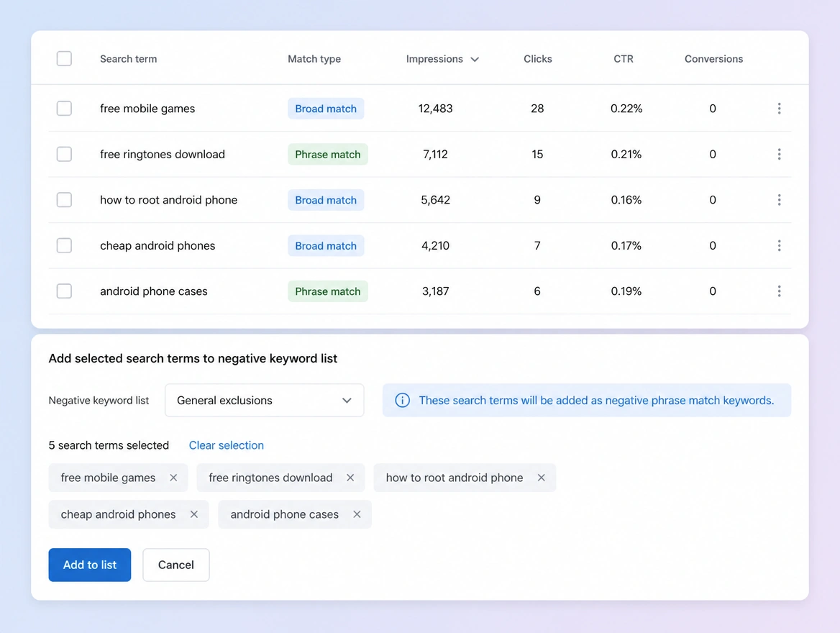Click the Add to list button

(89, 565)
